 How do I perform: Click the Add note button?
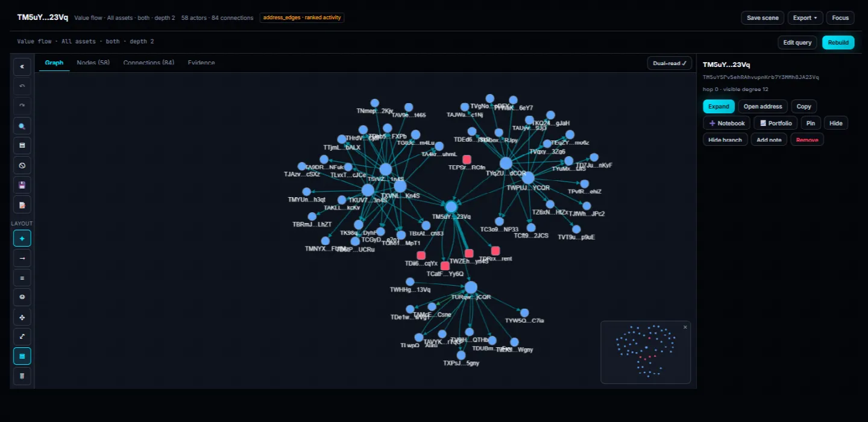[769, 139]
